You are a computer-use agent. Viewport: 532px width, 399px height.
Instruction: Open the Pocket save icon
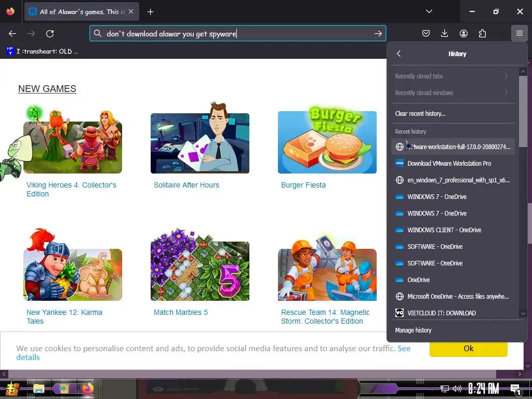[426, 33]
